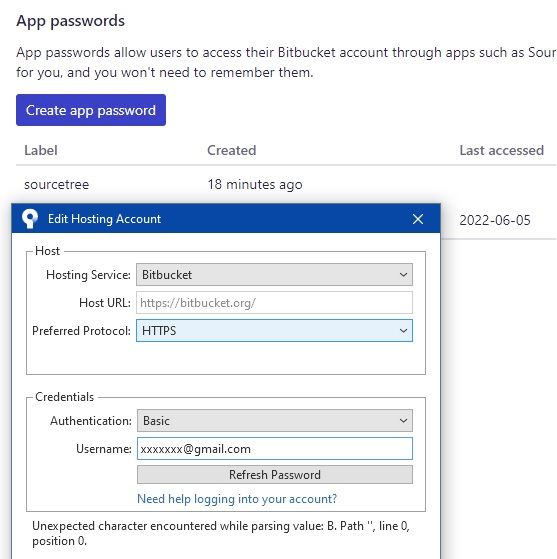This screenshot has height=559, width=557.
Task: Expand the Preferred Protocol HTTPS dropdown
Action: tap(274, 330)
